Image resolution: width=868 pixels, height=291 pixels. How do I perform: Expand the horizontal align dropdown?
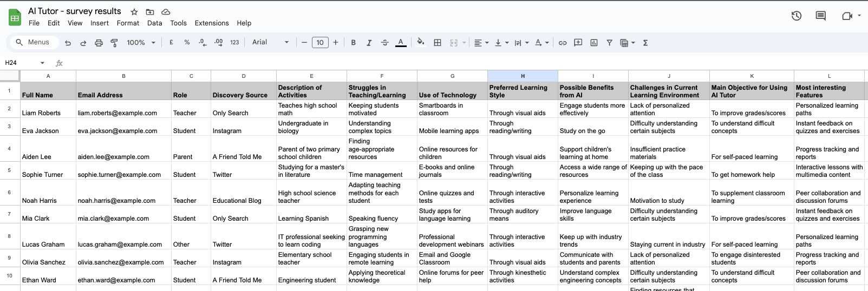point(481,43)
